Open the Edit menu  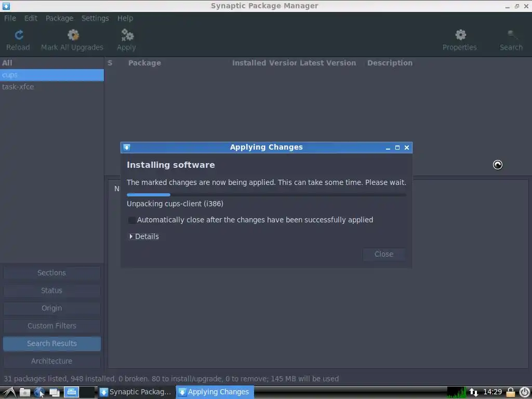31,18
